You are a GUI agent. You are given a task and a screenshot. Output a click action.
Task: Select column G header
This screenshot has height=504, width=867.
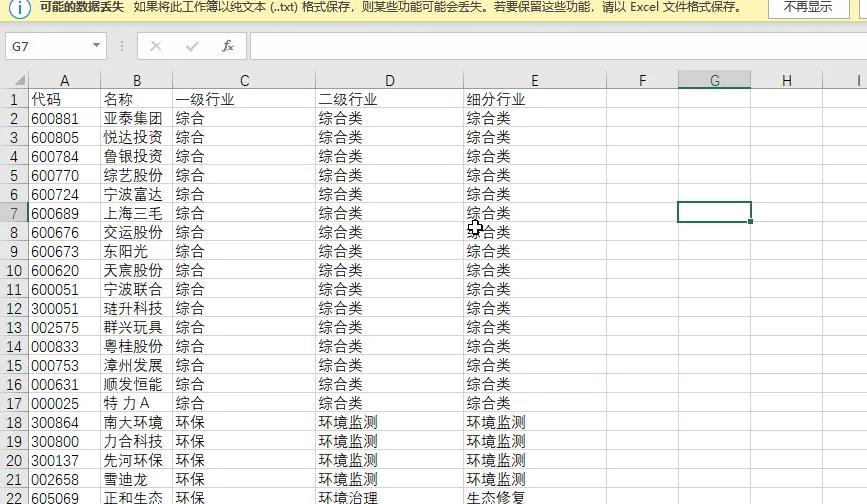[x=714, y=81]
